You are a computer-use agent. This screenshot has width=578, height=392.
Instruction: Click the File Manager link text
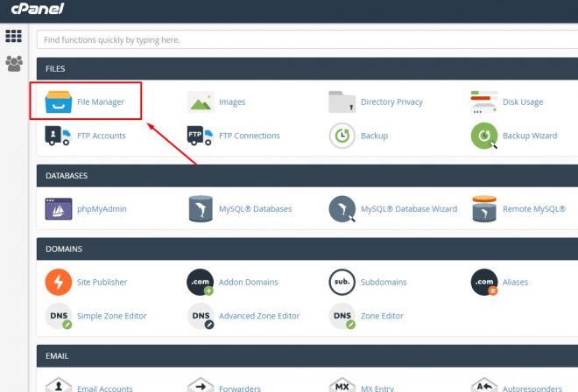pos(101,102)
